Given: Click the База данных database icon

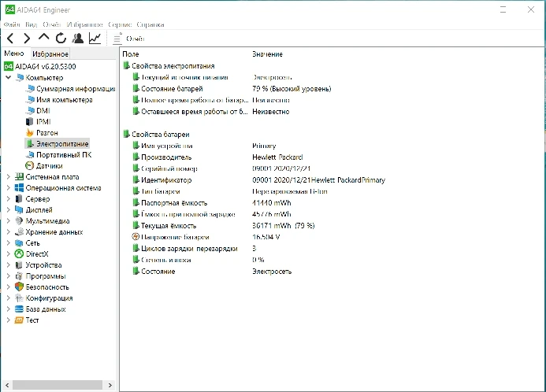Looking at the screenshot, I should click(x=19, y=309).
